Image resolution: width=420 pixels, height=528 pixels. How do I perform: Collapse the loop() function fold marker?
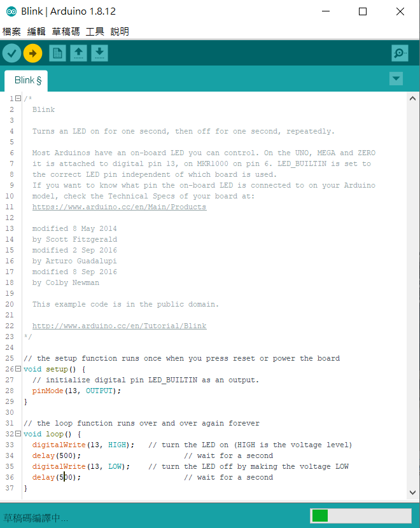coord(18,434)
